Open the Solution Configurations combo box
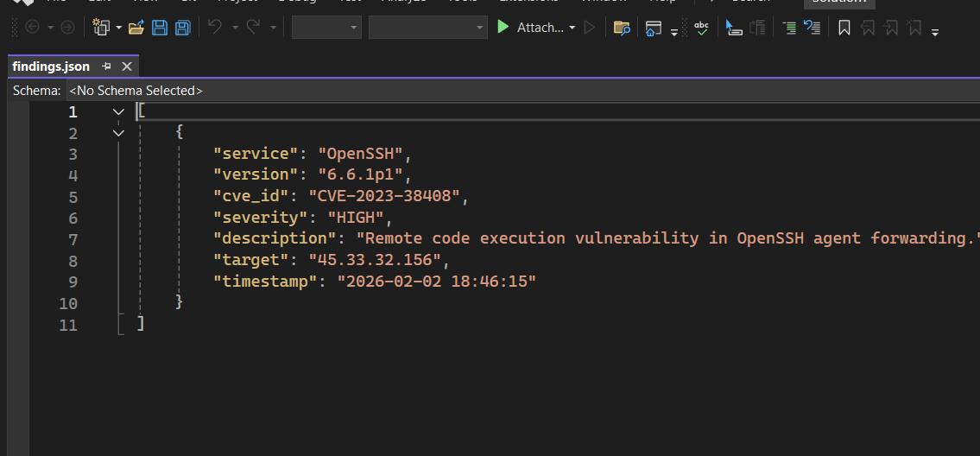This screenshot has height=456, width=980. [x=326, y=28]
